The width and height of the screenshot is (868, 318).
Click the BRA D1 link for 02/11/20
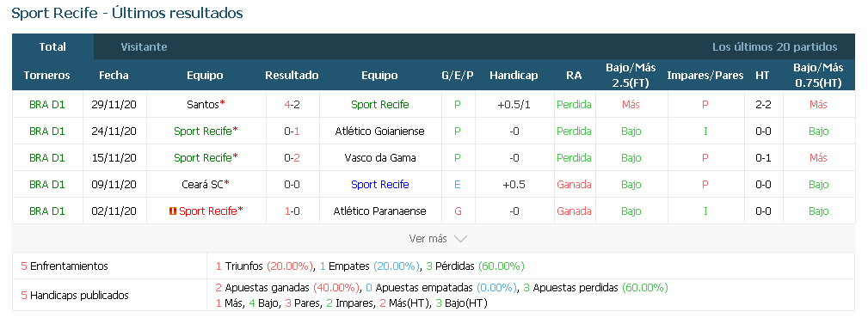tap(47, 211)
